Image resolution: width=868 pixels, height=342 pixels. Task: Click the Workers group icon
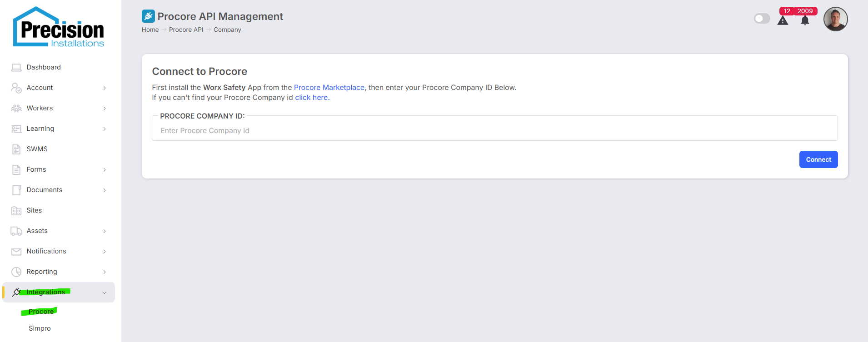[16, 109]
